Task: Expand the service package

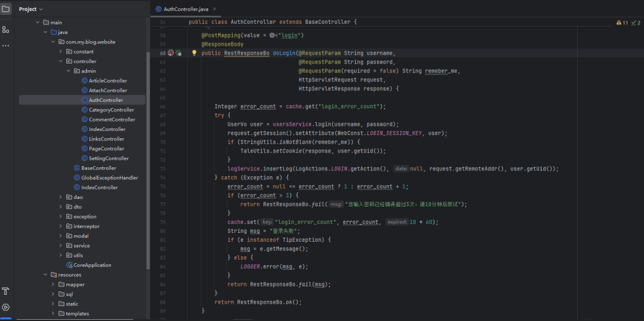Action: click(61, 245)
